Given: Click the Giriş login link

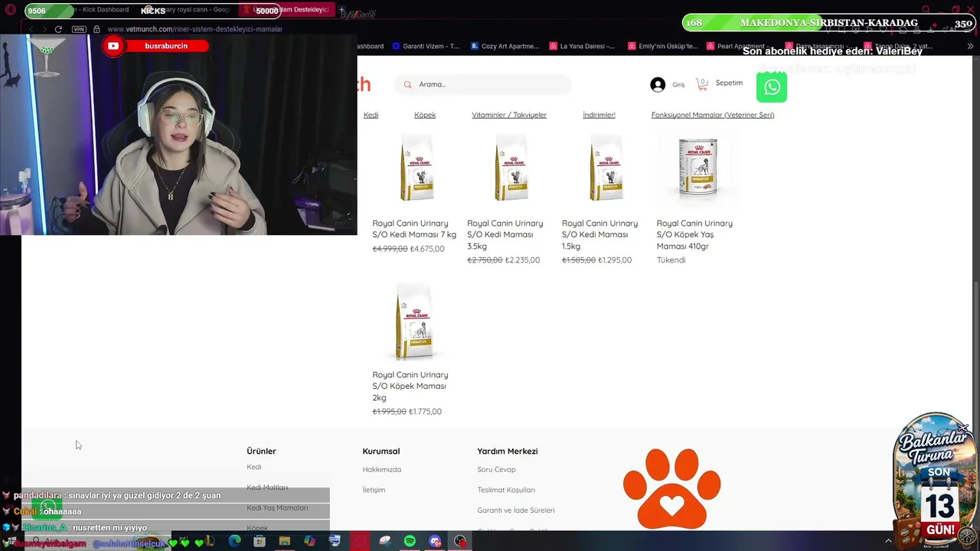Looking at the screenshot, I should (678, 85).
